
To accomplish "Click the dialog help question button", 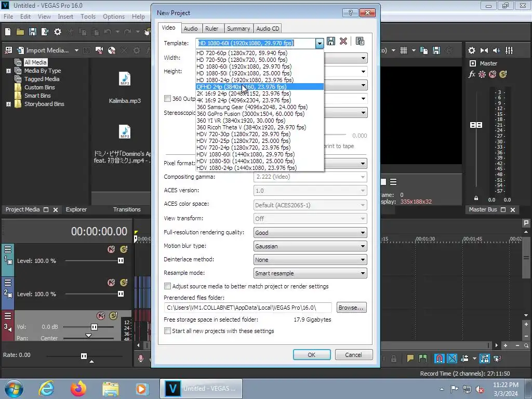I will [x=351, y=12].
